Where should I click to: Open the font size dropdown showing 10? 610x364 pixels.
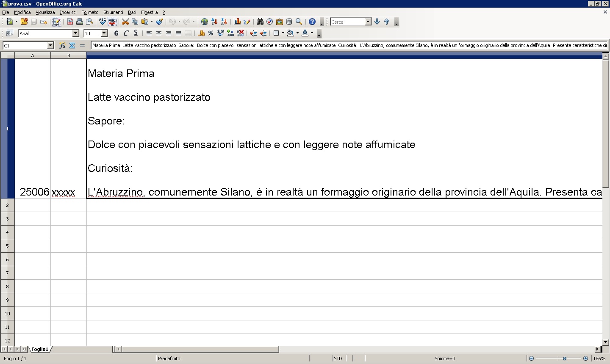(x=104, y=33)
